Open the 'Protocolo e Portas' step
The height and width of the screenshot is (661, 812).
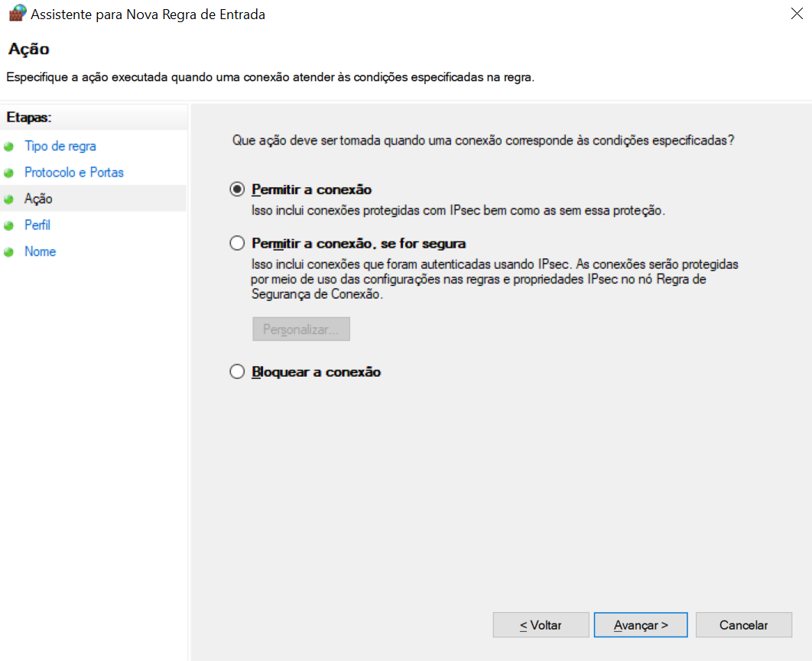(x=74, y=173)
